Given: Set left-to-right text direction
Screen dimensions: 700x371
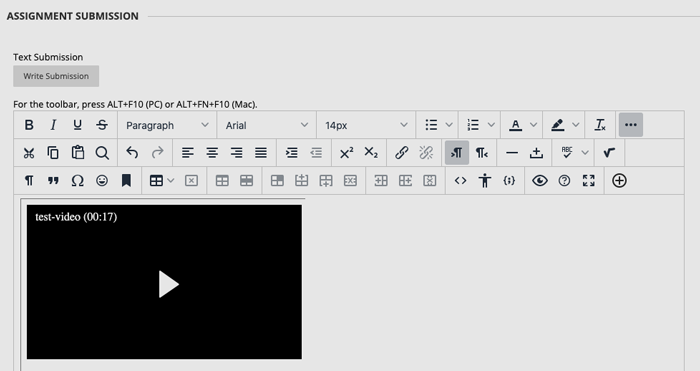Looking at the screenshot, I should [x=457, y=153].
